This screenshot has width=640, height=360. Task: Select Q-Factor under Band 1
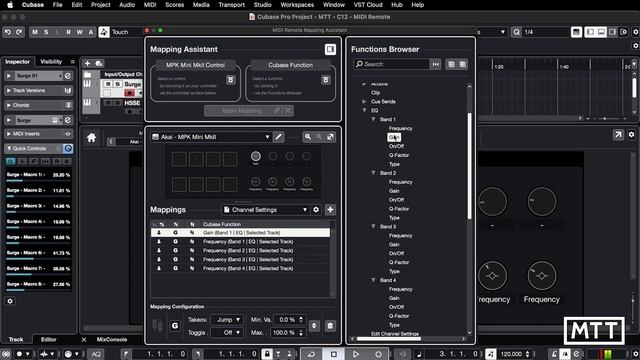[399, 155]
